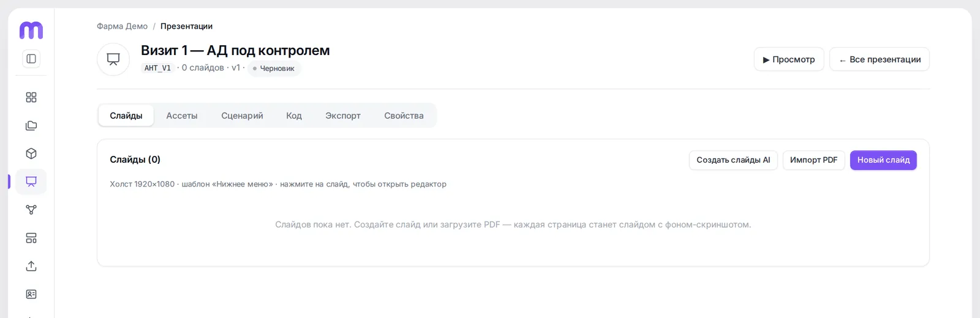Open the dashboard grid icon in sidebar
Image resolution: width=980 pixels, height=318 pixels.
click(31, 97)
